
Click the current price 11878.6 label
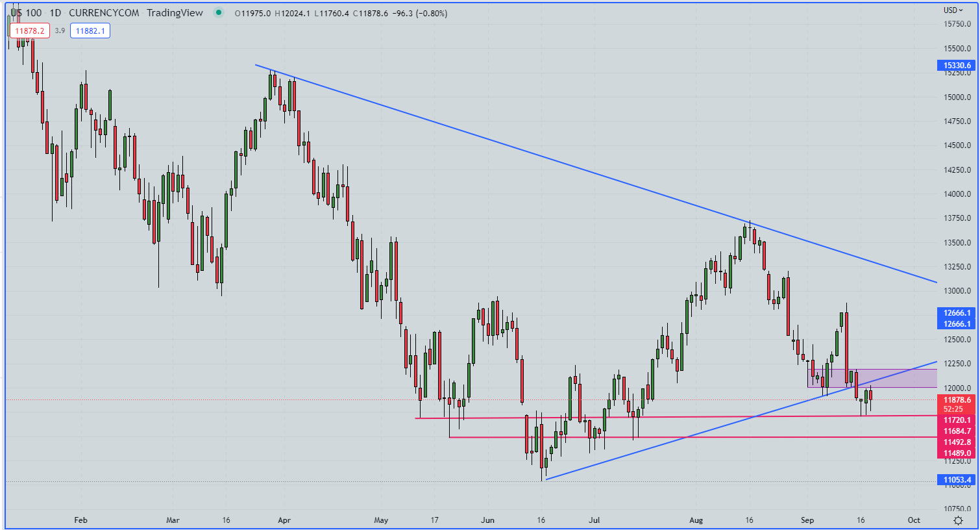957,400
